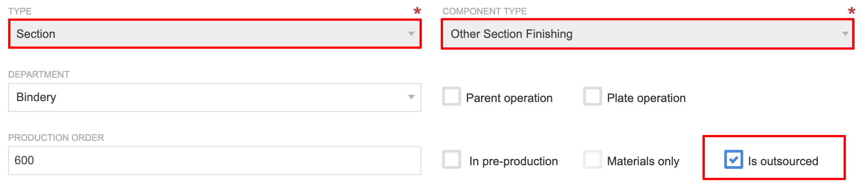
Task: Click the "Plate operation" label text
Action: pos(646,98)
